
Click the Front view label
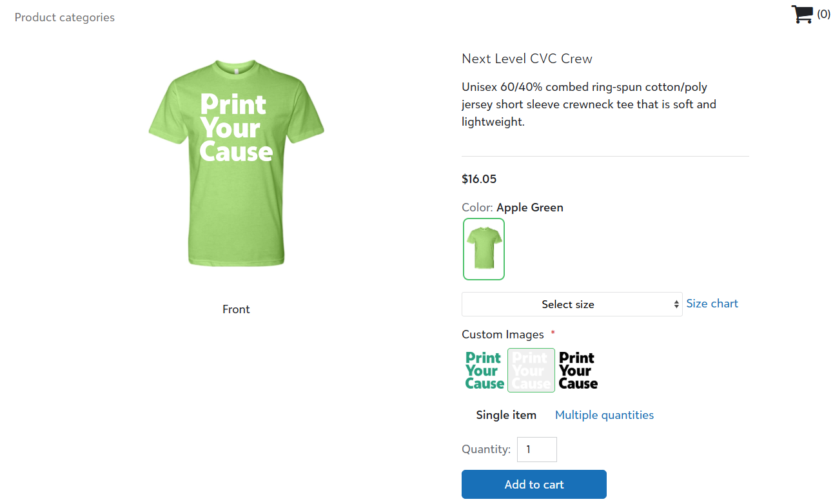coord(236,309)
